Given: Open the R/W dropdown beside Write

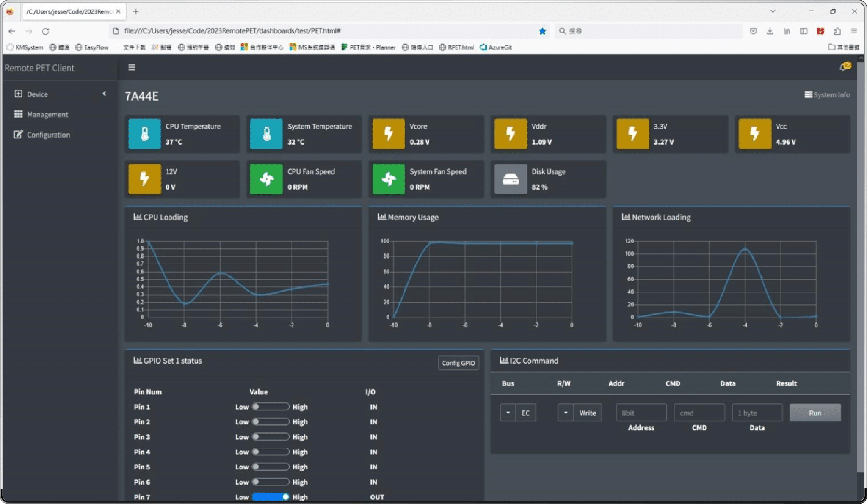Looking at the screenshot, I should (x=566, y=412).
